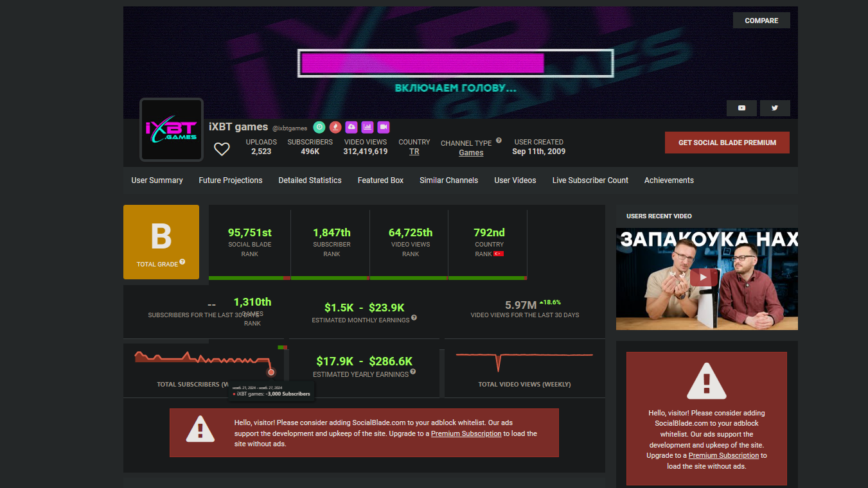Click the Compare button

click(761, 21)
